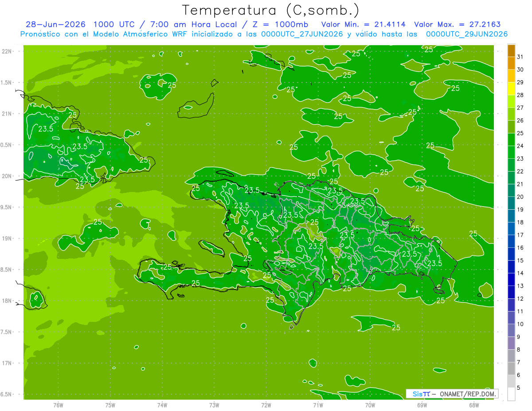
Task: Click the color scale value '5'
Action: [x=519, y=388]
